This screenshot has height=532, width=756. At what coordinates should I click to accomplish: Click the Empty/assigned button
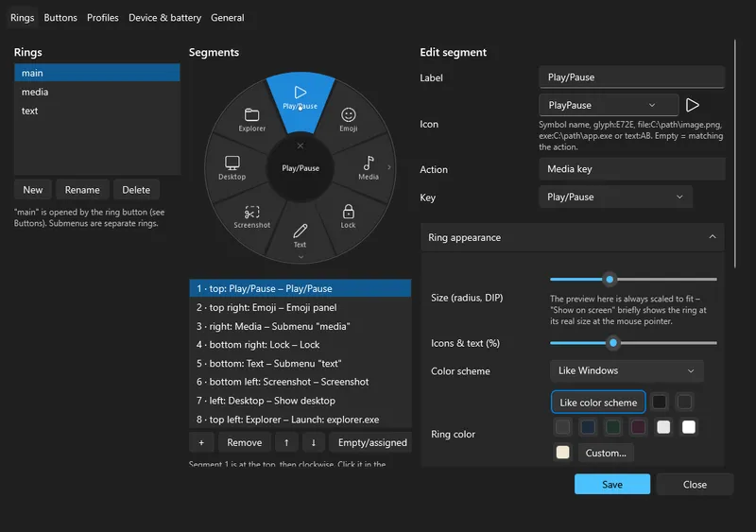tap(372, 442)
